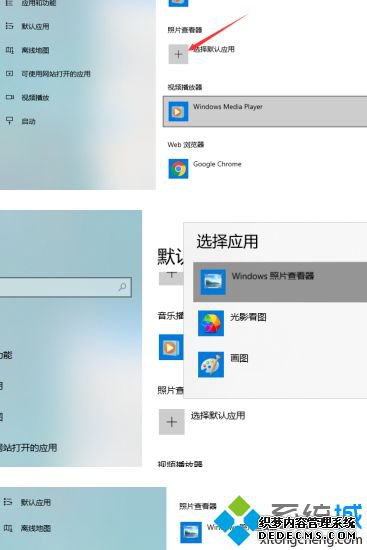This screenshot has height=550, width=367.
Task: Click the plus button the red arrow points to
Action: tap(178, 54)
